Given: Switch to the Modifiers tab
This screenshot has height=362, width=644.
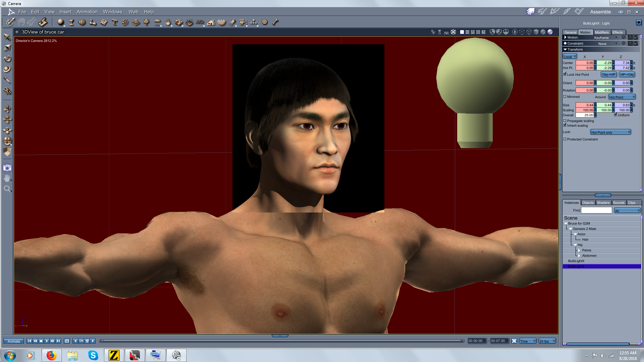Looking at the screenshot, I should click(x=601, y=32).
